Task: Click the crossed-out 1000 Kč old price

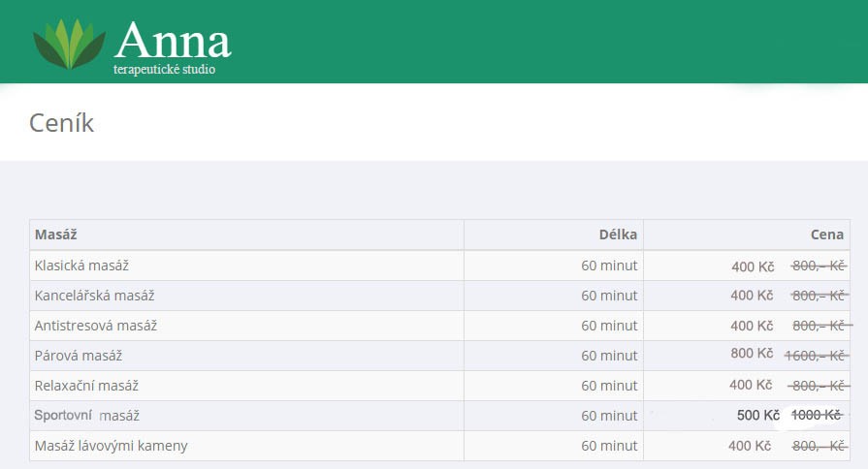Action: 816,416
